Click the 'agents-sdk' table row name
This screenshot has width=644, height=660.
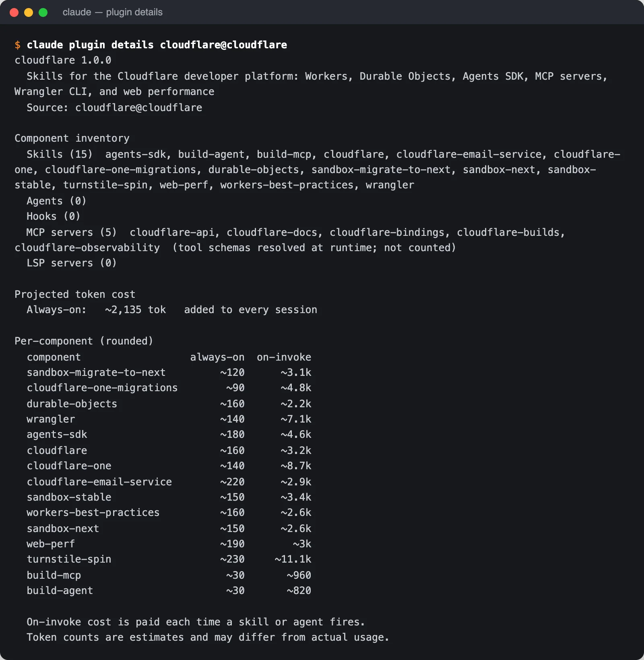[x=57, y=435]
